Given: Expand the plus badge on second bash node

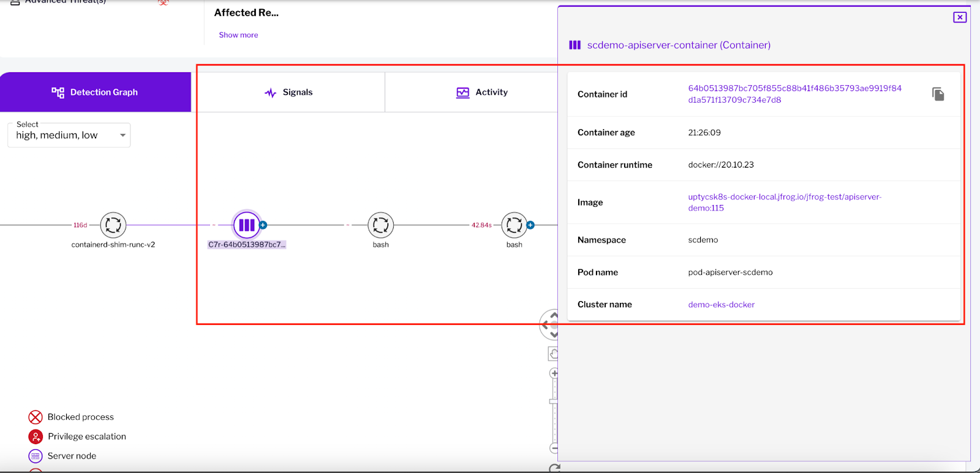Looking at the screenshot, I should pos(530,225).
